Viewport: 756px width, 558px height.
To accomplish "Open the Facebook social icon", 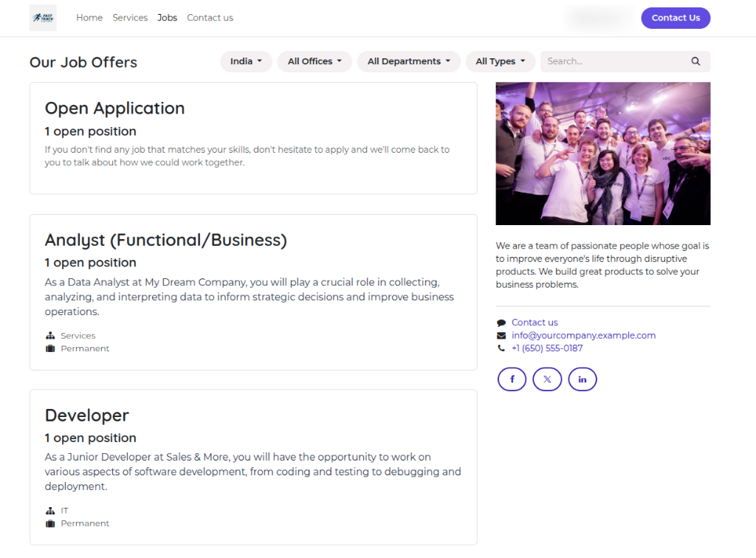I will (x=512, y=379).
